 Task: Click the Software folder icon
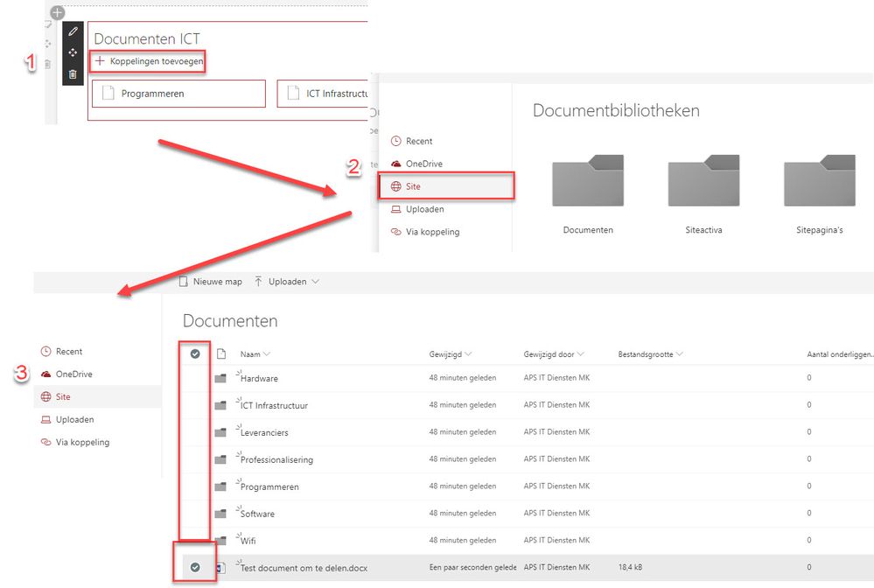pyautogui.click(x=220, y=514)
